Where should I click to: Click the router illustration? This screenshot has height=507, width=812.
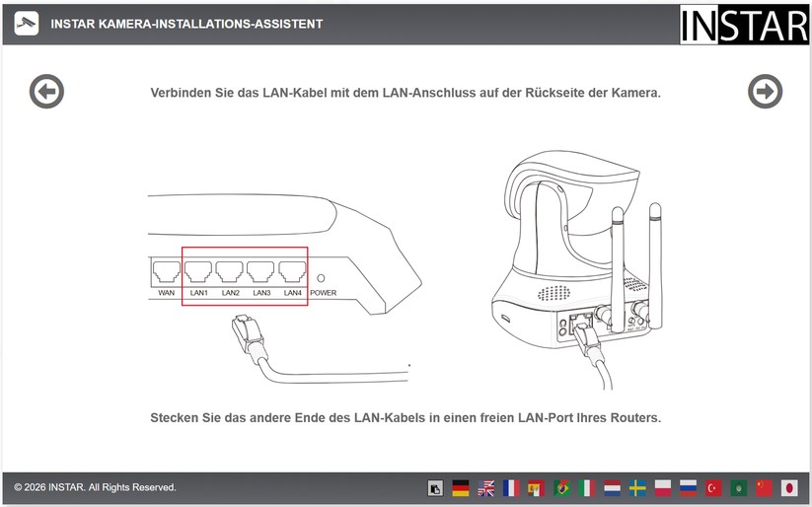point(285,288)
